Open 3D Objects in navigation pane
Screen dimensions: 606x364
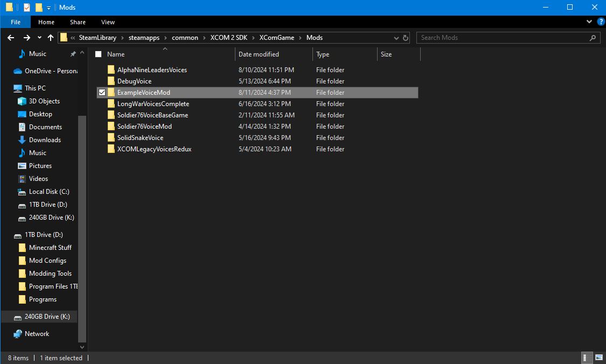pos(44,101)
